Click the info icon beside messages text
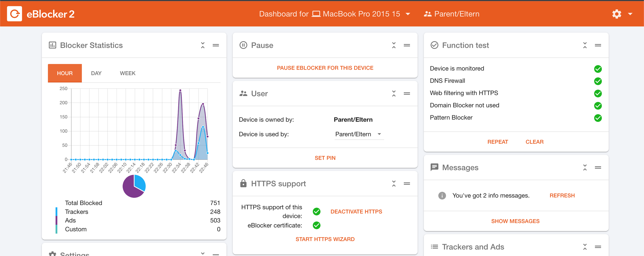This screenshot has width=644, height=256. (442, 196)
